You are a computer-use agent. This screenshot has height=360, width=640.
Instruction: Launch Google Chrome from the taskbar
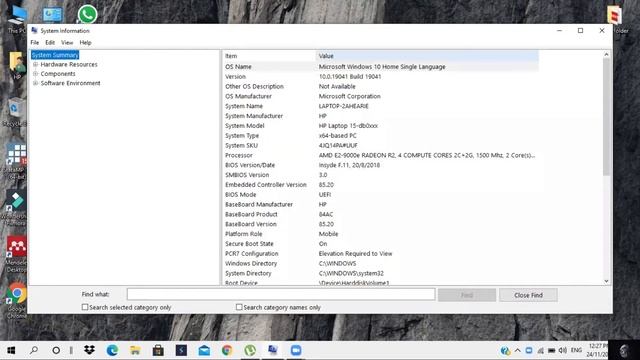tap(227, 350)
